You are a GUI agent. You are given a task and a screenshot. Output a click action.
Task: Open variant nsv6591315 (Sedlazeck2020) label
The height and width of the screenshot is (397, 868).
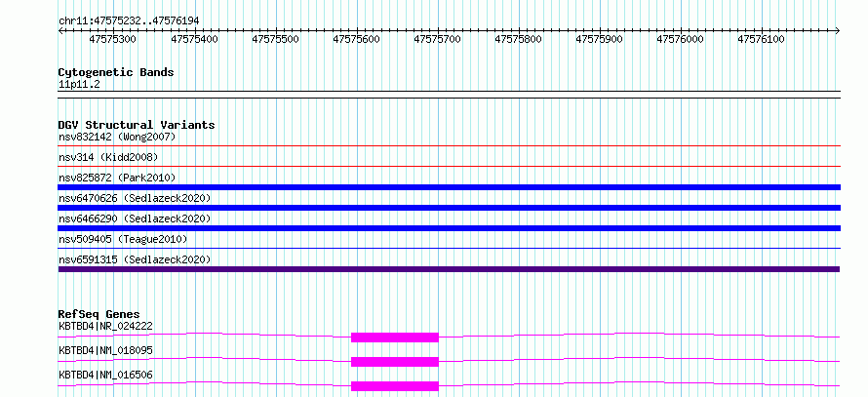click(135, 259)
